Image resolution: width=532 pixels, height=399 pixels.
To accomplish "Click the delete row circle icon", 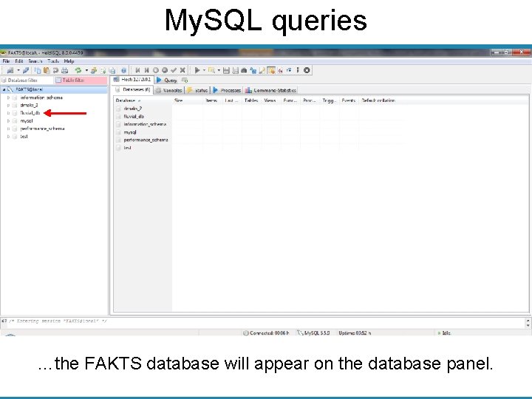I will [165, 70].
